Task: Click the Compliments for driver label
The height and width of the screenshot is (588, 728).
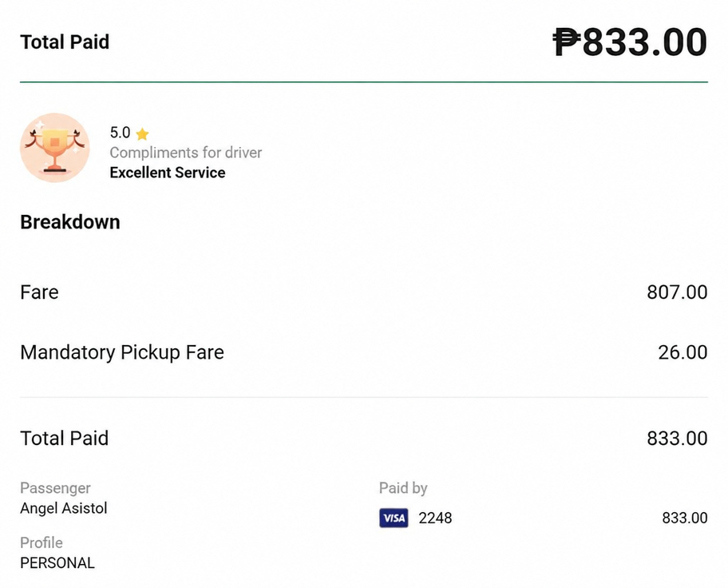Action: tap(186, 153)
